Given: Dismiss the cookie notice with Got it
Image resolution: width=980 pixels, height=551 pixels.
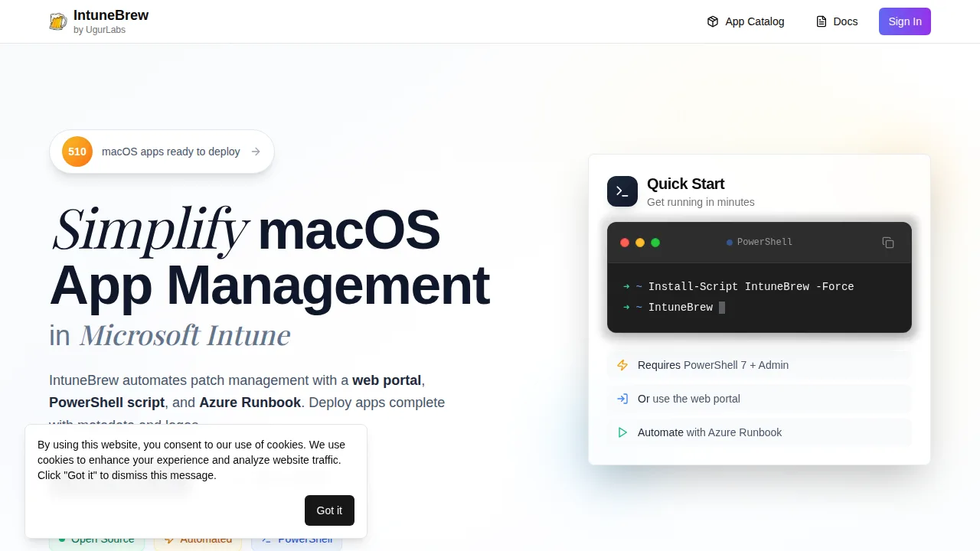Looking at the screenshot, I should (329, 510).
